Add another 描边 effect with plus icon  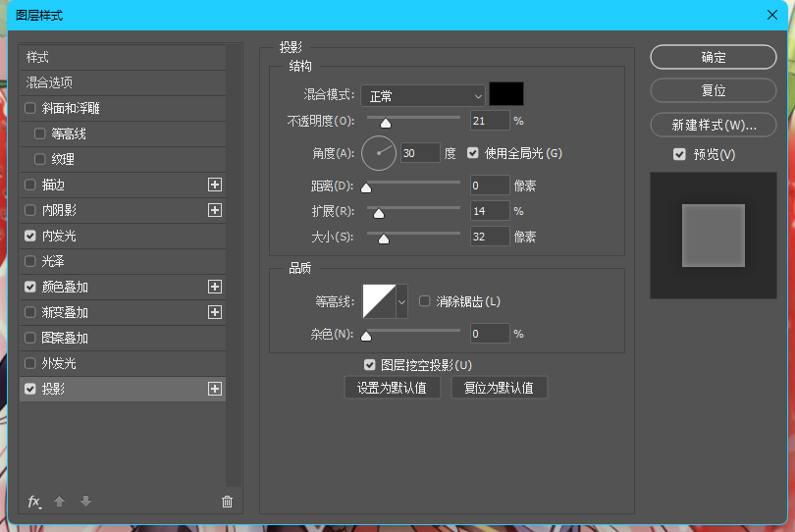[215, 185]
